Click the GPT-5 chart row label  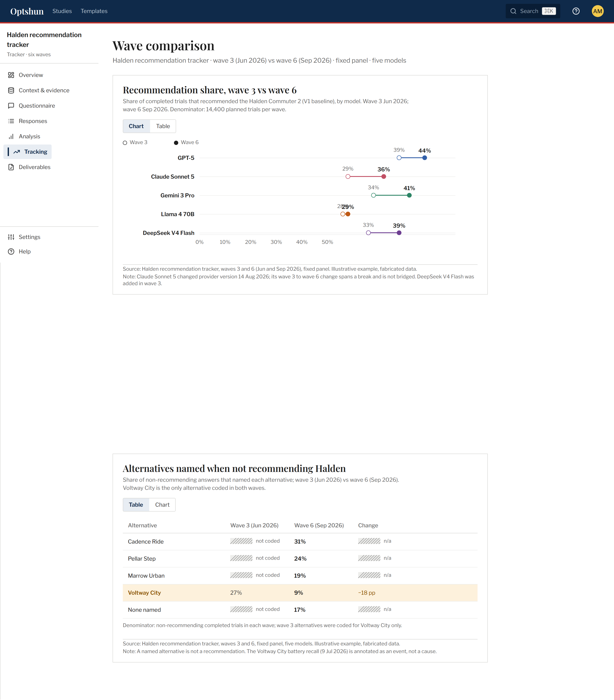coord(186,158)
